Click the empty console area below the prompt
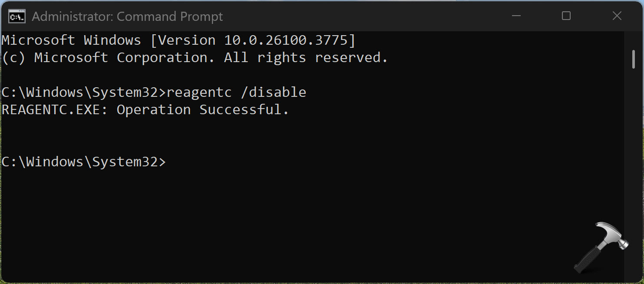Image resolution: width=644 pixels, height=284 pixels. point(304,217)
